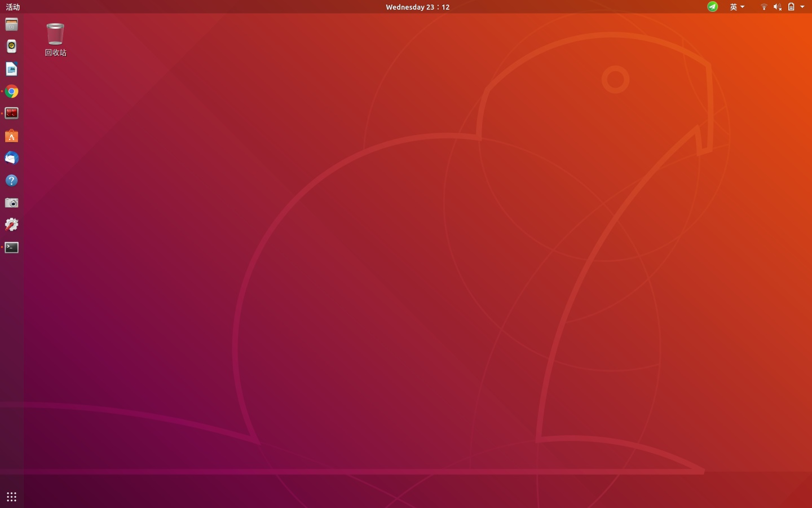The width and height of the screenshot is (812, 508).
Task: Expand the system menu arrow
Action: [802, 7]
